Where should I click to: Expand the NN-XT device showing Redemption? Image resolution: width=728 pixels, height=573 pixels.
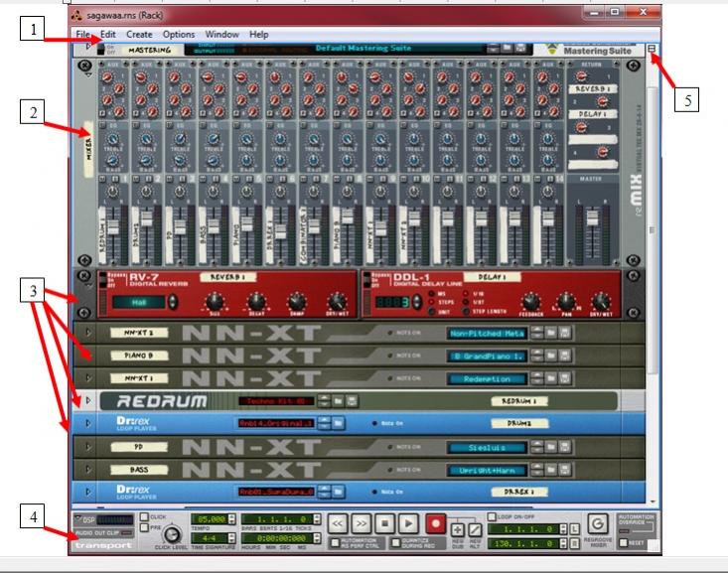[x=88, y=378]
